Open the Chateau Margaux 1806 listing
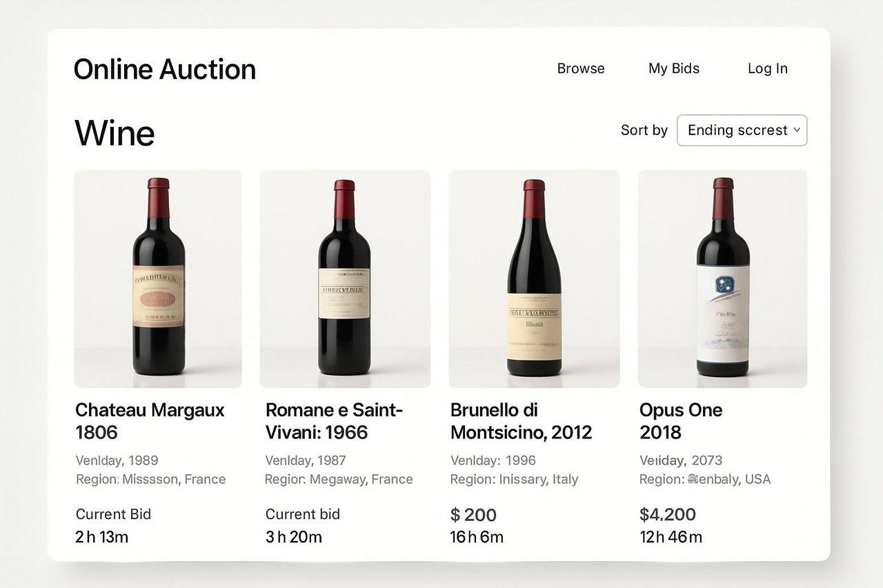The height and width of the screenshot is (588, 883). coord(149,420)
